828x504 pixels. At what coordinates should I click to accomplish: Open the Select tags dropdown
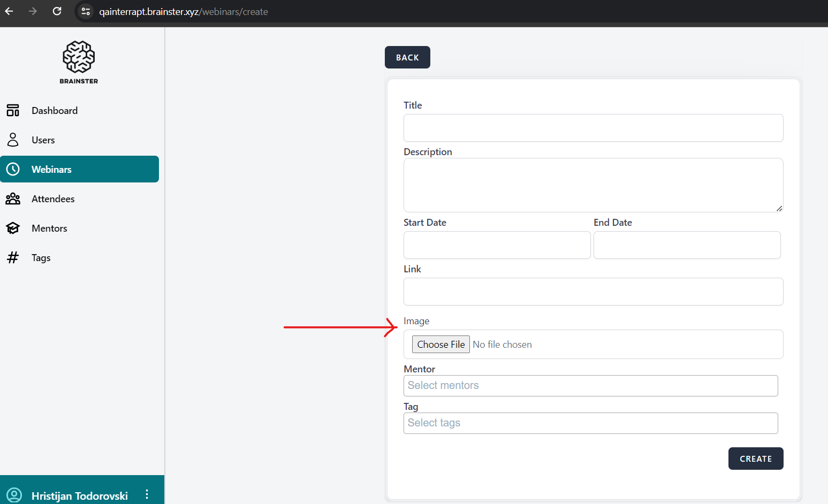[590, 423]
